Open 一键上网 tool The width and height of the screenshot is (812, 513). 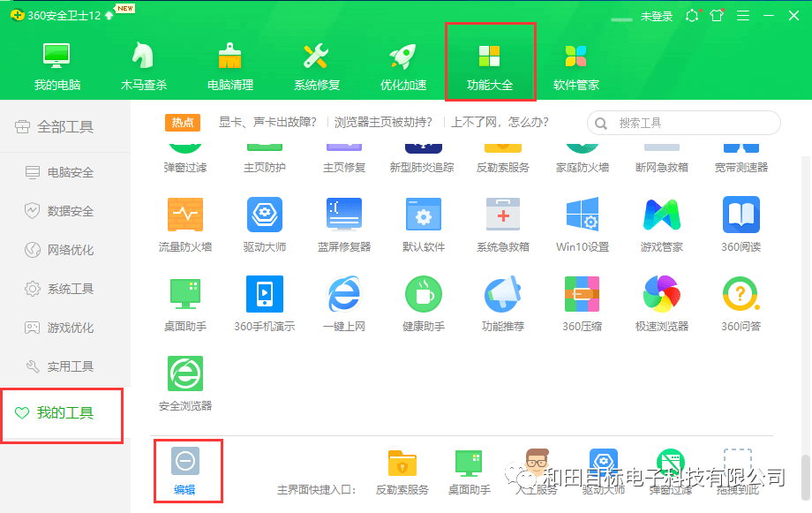344,304
